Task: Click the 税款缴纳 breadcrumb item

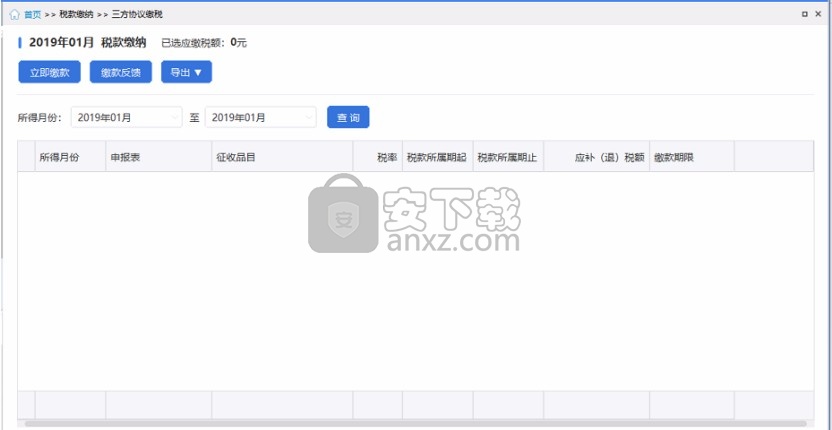Action: click(76, 15)
